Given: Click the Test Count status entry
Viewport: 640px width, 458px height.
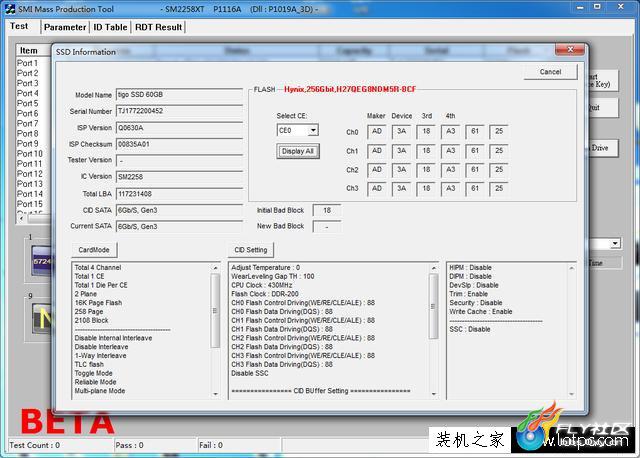Looking at the screenshot, I should [35, 445].
